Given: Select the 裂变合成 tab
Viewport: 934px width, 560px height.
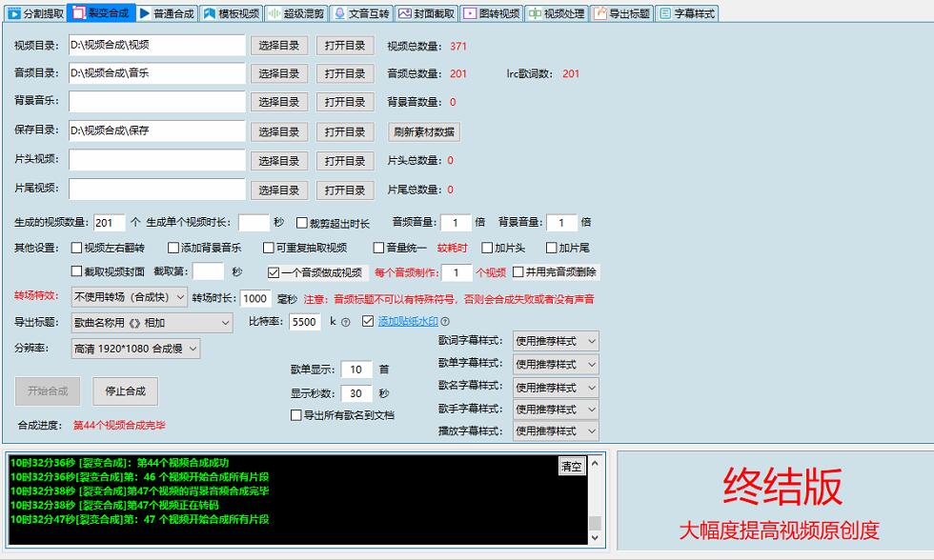Looking at the screenshot, I should click(101, 12).
